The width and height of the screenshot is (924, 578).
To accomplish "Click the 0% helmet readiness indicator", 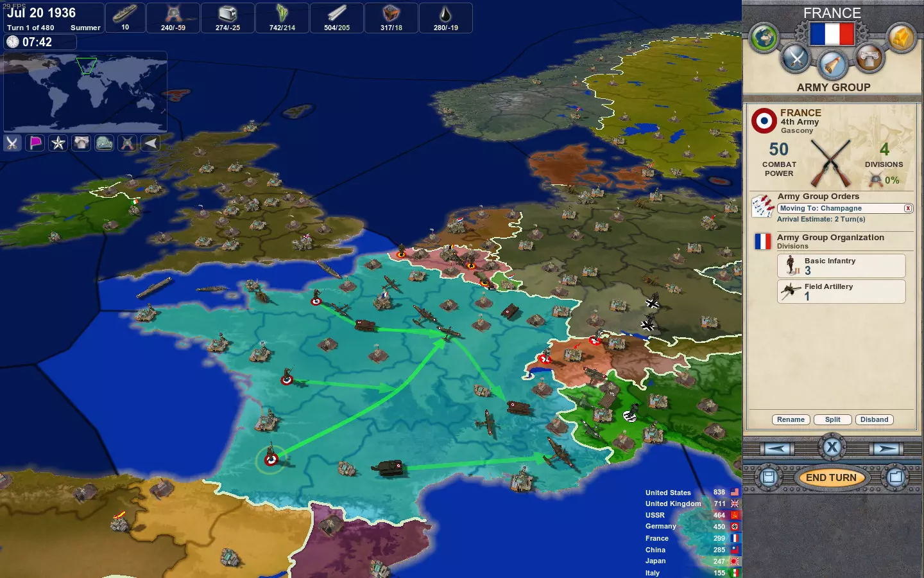I will 884,180.
